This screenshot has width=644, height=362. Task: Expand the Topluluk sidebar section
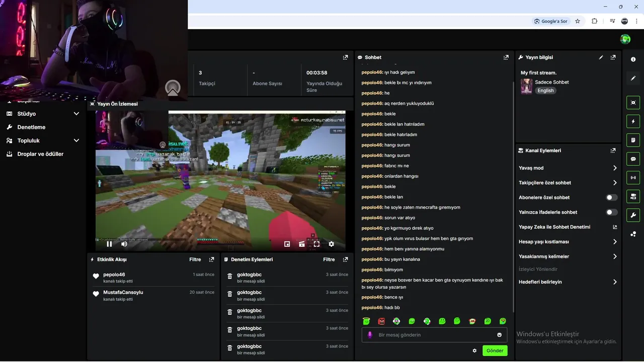76,141
